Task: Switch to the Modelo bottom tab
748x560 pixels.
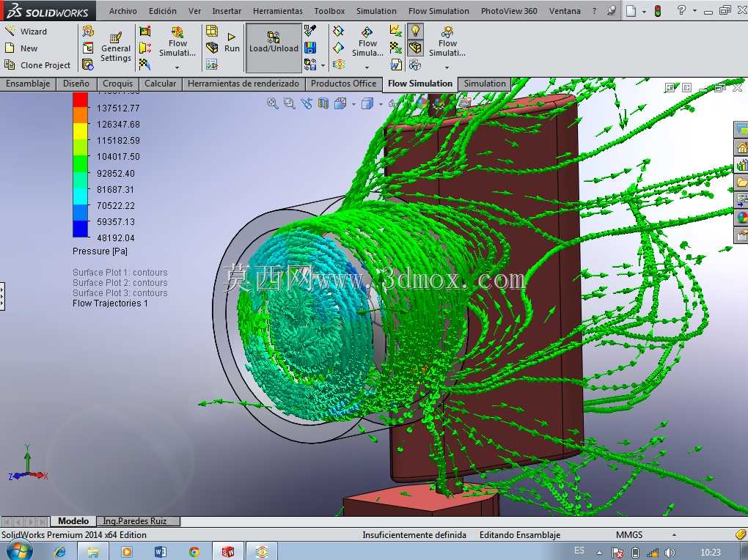Action: [x=73, y=521]
